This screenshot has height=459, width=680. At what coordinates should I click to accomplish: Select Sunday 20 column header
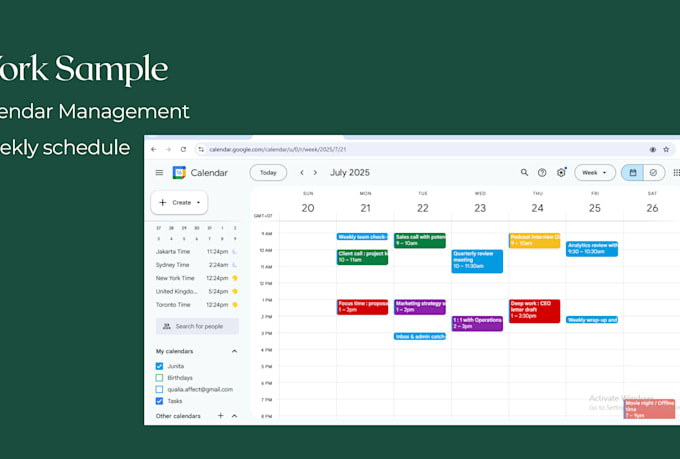308,203
